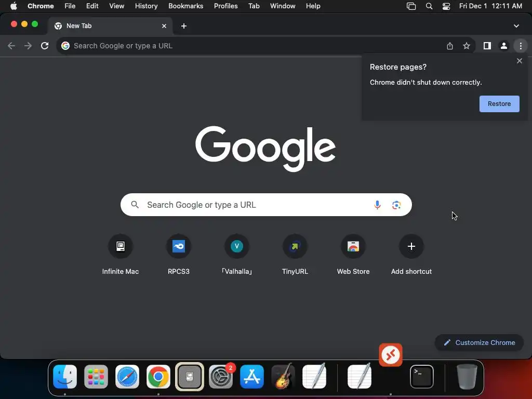
Task: Click the Google logo on the page
Action: [265, 148]
